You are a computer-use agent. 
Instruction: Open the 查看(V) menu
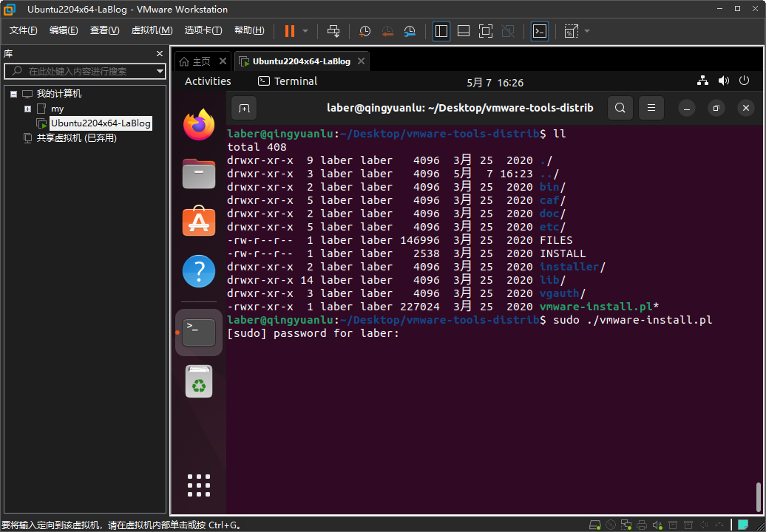tap(104, 30)
